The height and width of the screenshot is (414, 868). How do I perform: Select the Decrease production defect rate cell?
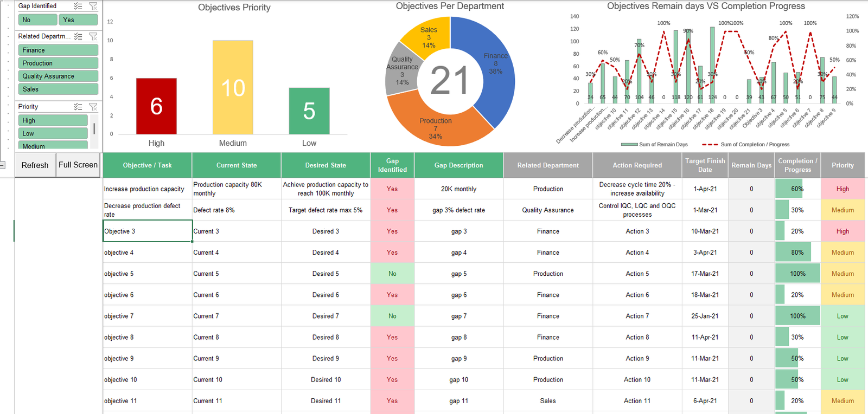[147, 210]
